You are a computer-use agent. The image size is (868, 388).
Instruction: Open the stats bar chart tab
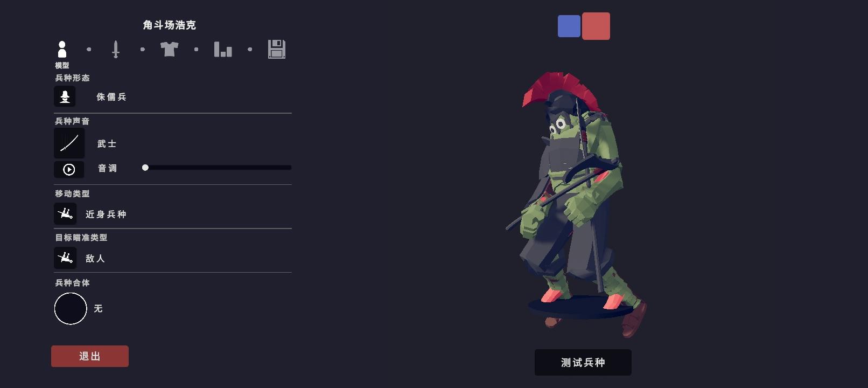(223, 49)
